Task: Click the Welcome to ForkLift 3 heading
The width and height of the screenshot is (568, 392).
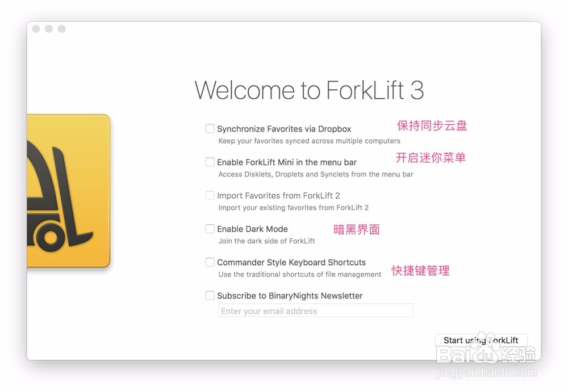Action: pos(309,90)
